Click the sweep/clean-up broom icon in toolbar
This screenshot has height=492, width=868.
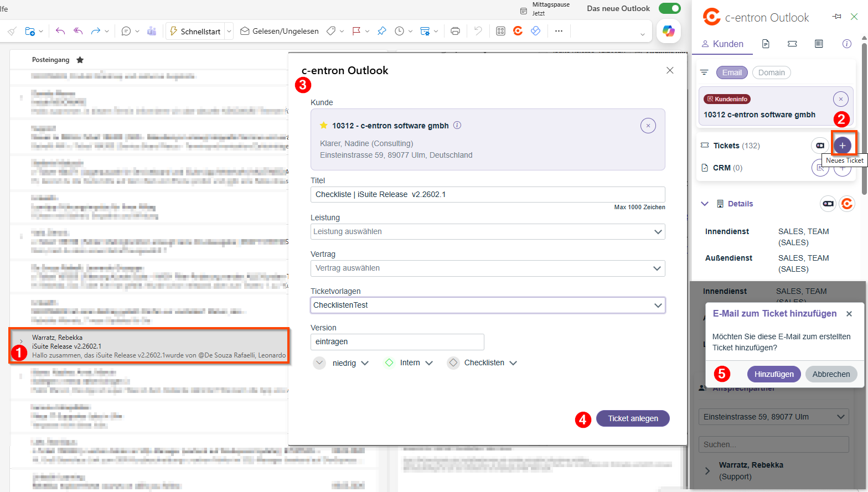[x=12, y=32]
